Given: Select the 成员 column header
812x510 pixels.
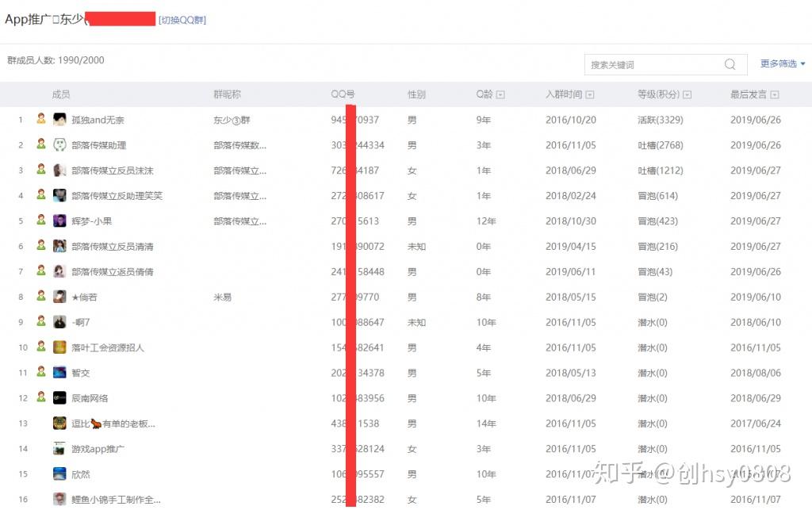Looking at the screenshot, I should [60, 94].
